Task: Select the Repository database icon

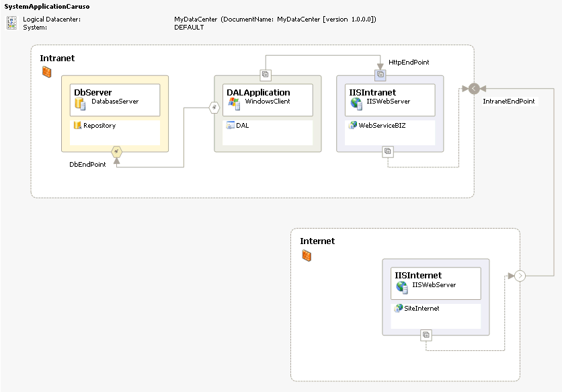Action: pyautogui.click(x=77, y=125)
